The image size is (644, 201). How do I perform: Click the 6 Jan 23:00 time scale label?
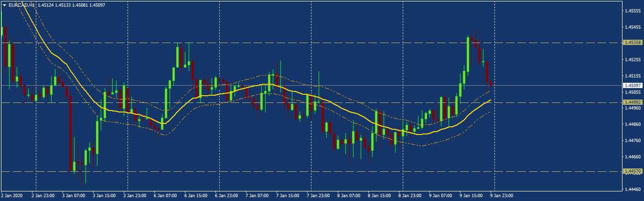click(226, 196)
